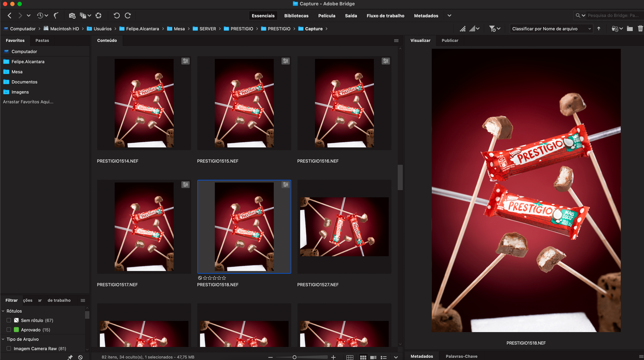The image size is (644, 360).
Task: Switch to the Metadados workspace
Action: click(426, 16)
